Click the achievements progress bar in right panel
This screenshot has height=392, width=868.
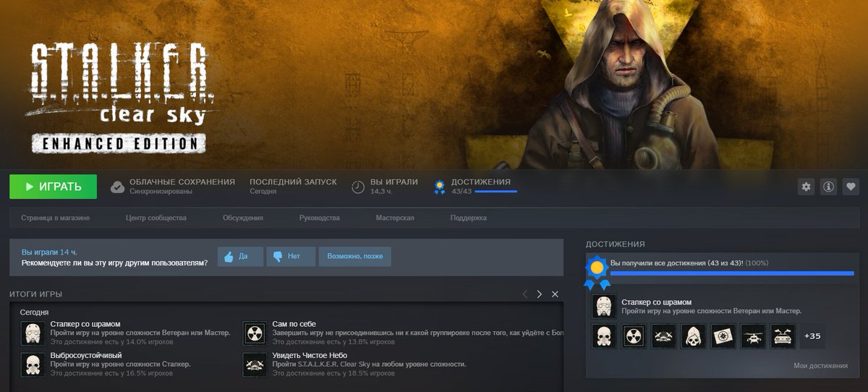(733, 273)
